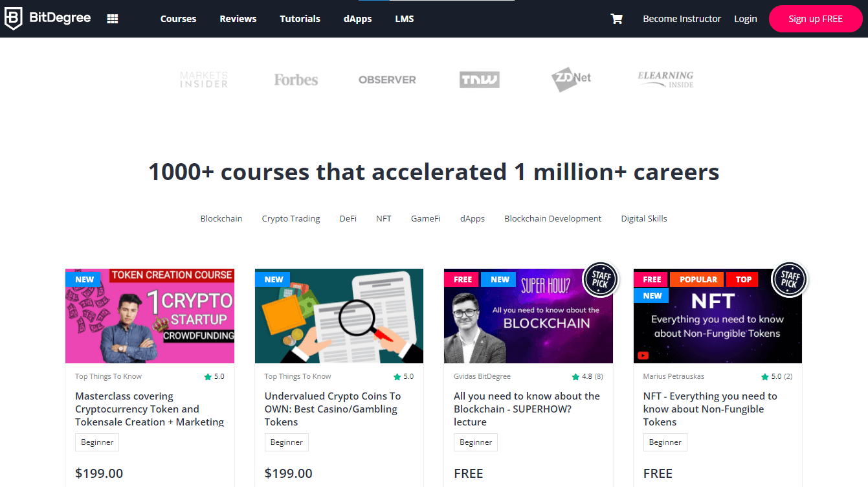The width and height of the screenshot is (868, 487).
Task: Click the Sign up FREE button
Action: point(816,19)
